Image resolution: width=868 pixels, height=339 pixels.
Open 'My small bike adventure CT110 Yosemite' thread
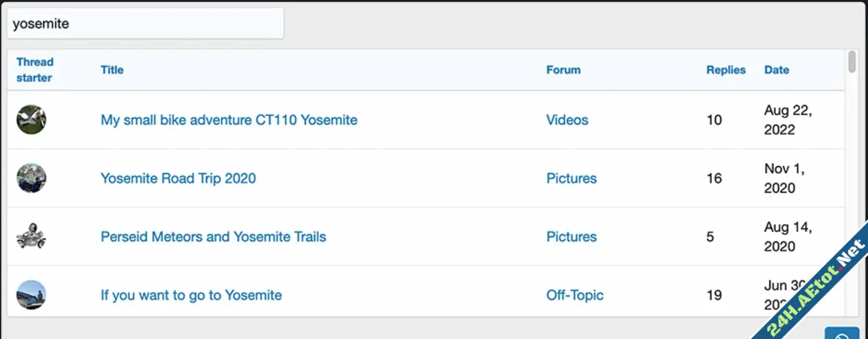tap(229, 120)
